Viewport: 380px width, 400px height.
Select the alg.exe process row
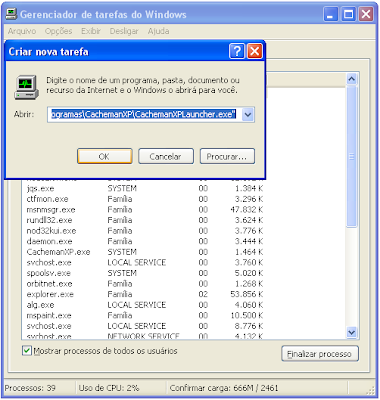[145, 305]
